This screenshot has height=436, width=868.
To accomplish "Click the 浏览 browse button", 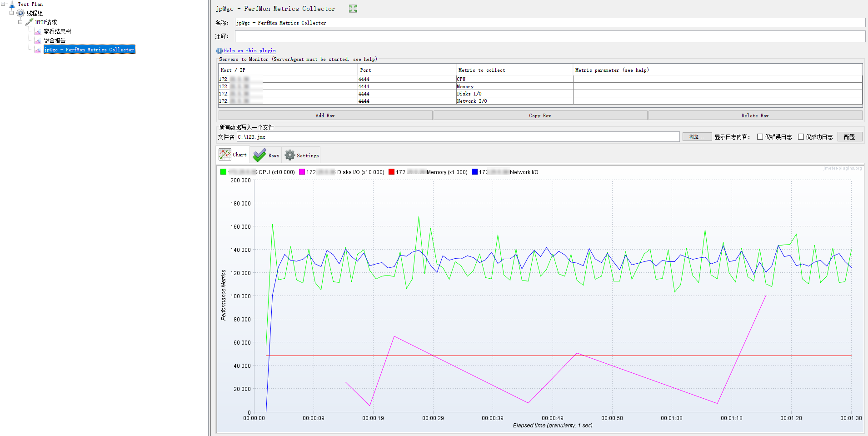I will point(697,137).
